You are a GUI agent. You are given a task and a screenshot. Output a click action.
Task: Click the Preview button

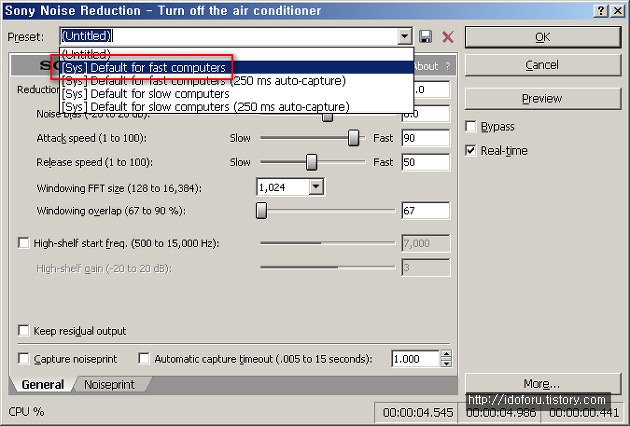point(543,98)
